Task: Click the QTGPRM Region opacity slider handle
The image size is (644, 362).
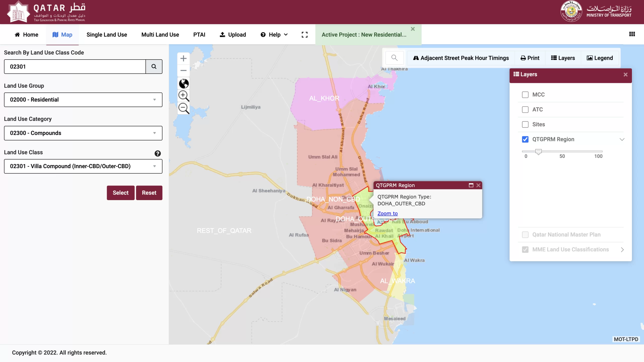Action: click(x=538, y=152)
